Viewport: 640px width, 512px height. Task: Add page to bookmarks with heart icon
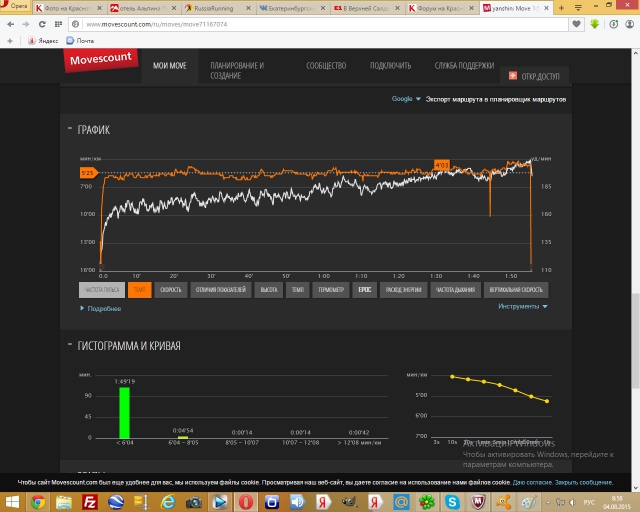click(576, 24)
